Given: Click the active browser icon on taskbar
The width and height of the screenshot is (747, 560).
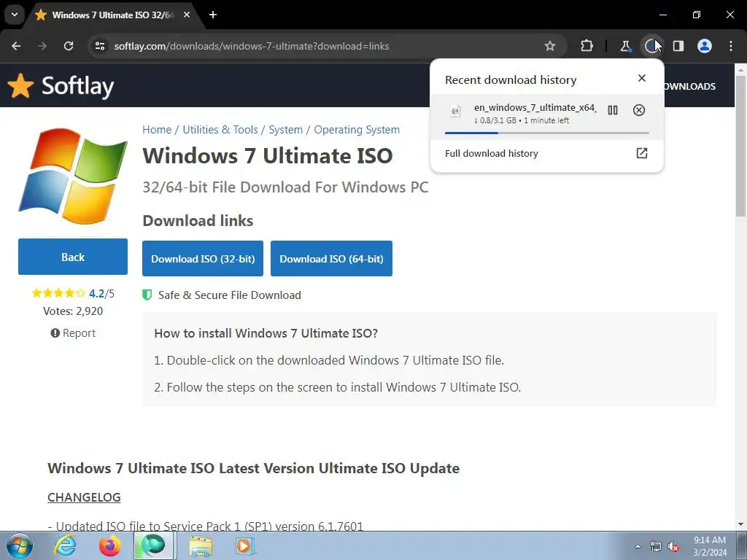Looking at the screenshot, I should click(154, 545).
